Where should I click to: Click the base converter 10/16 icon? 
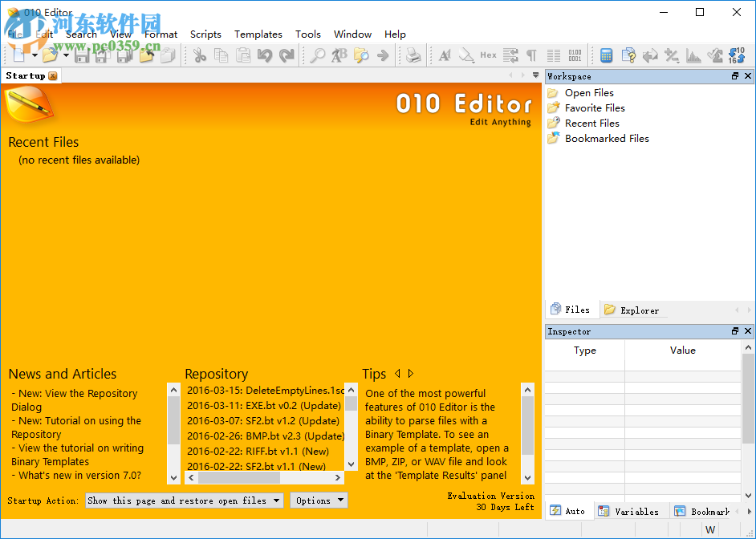click(737, 55)
